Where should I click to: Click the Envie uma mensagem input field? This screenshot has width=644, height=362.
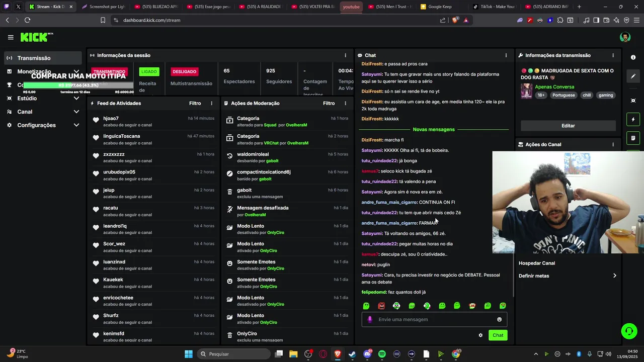coord(435,319)
